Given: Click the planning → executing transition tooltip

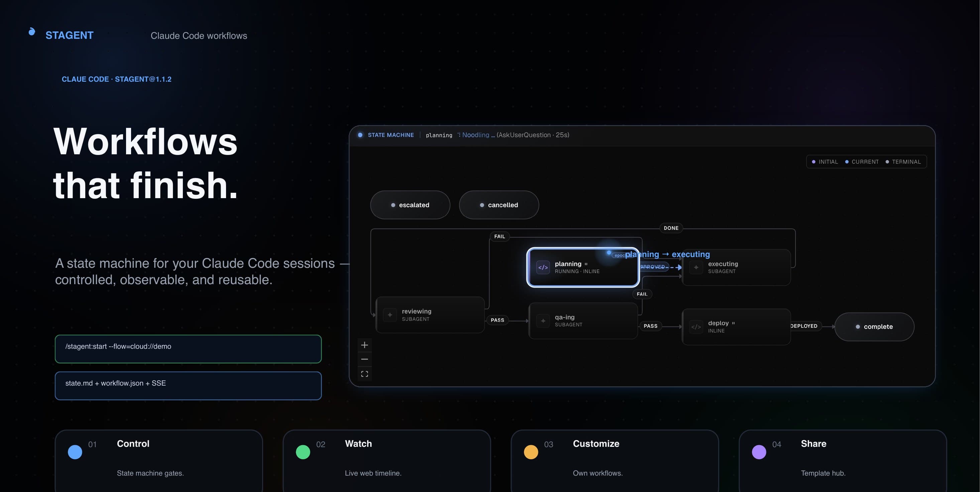Looking at the screenshot, I should click(x=667, y=254).
